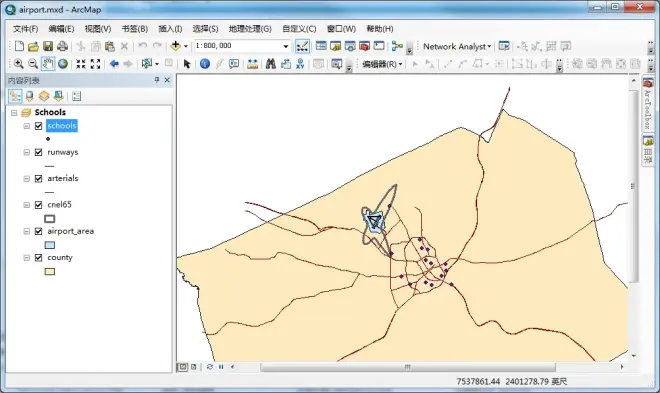660x393 pixels.
Task: Open the Add Data button
Action: coord(176,46)
